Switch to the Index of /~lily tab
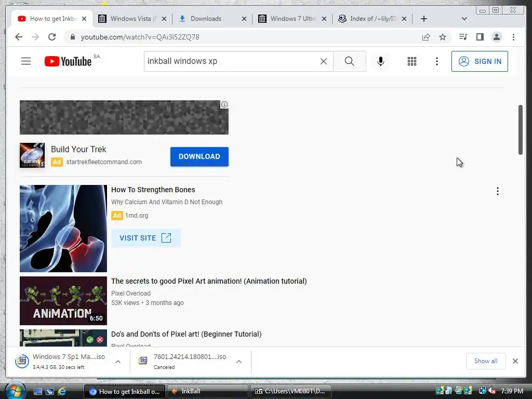The image size is (532, 399). click(x=372, y=19)
